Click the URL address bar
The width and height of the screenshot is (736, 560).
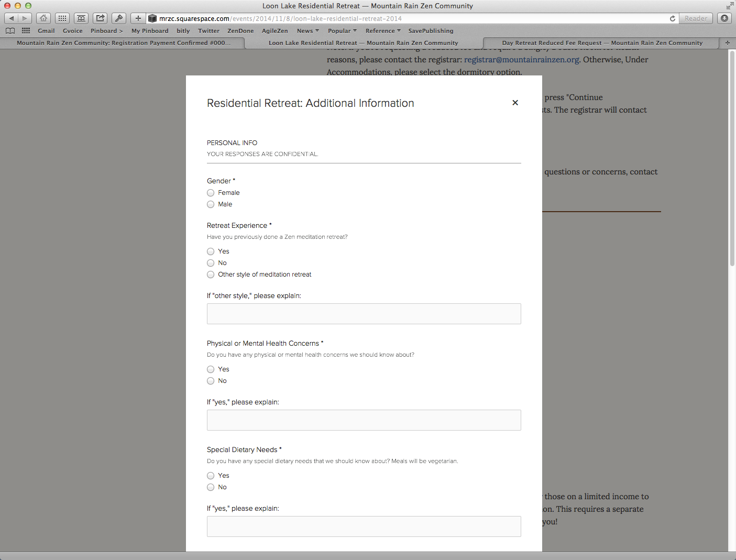tap(411, 18)
